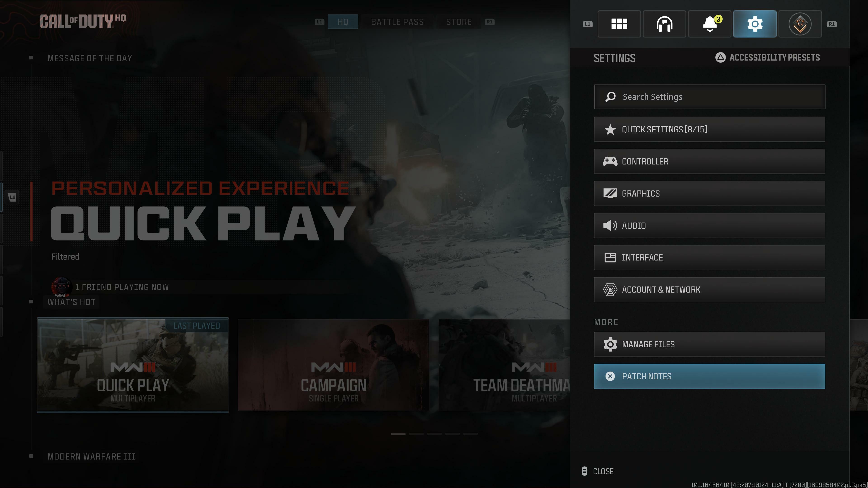Open the headset social channels tab
This screenshot has width=868, height=488.
(x=664, y=24)
